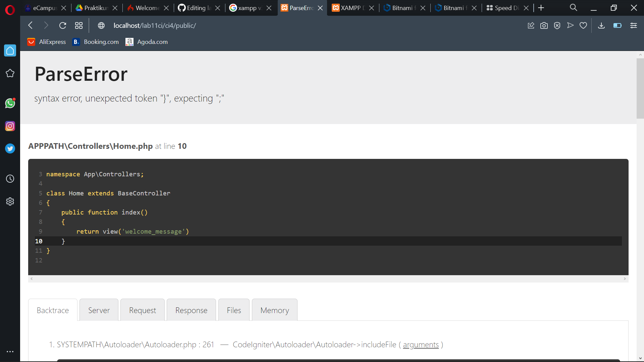Open the Easy Setup panel
Image resolution: width=644 pixels, height=362 pixels.
(x=634, y=25)
